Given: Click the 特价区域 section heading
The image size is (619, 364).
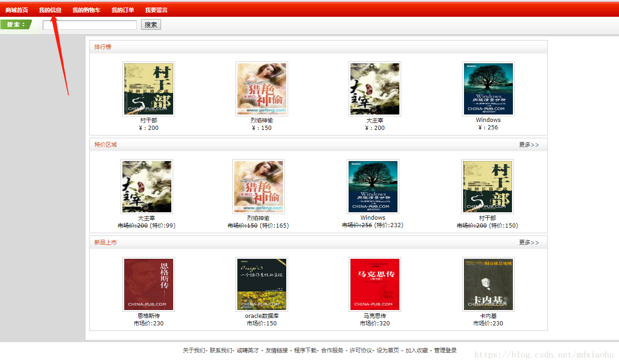Looking at the screenshot, I should coord(106,145).
